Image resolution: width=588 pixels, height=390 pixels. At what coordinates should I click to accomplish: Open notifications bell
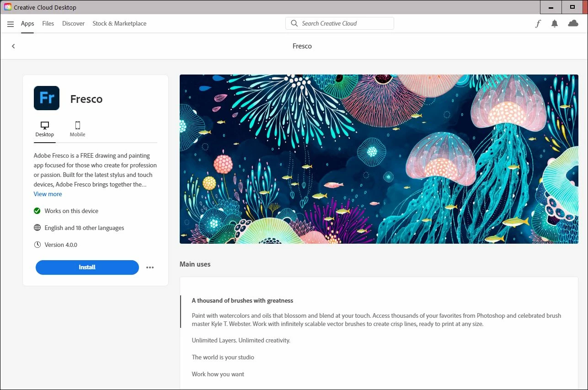pos(555,24)
